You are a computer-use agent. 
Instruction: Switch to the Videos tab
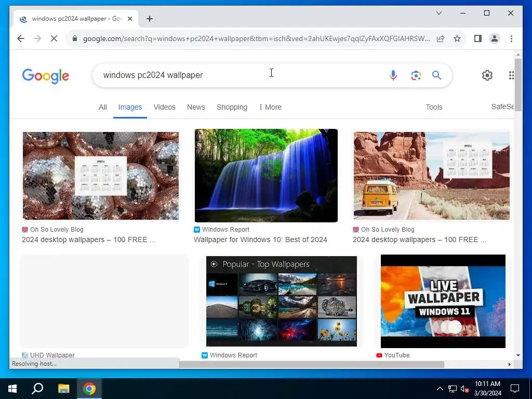click(x=164, y=107)
